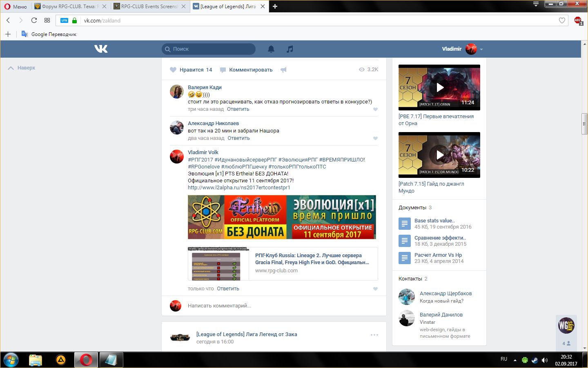Click the browser forward arrow

click(x=21, y=20)
